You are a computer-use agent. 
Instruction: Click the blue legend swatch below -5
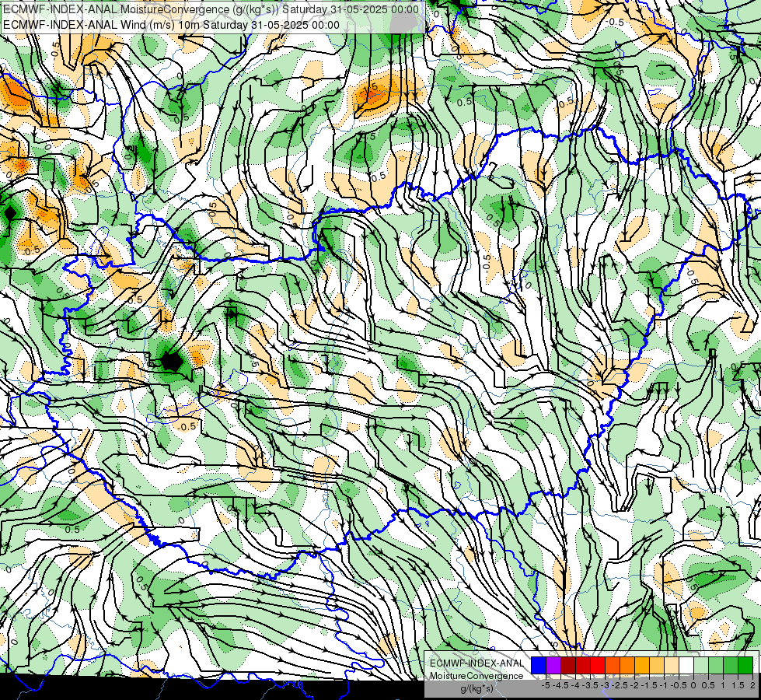539,665
